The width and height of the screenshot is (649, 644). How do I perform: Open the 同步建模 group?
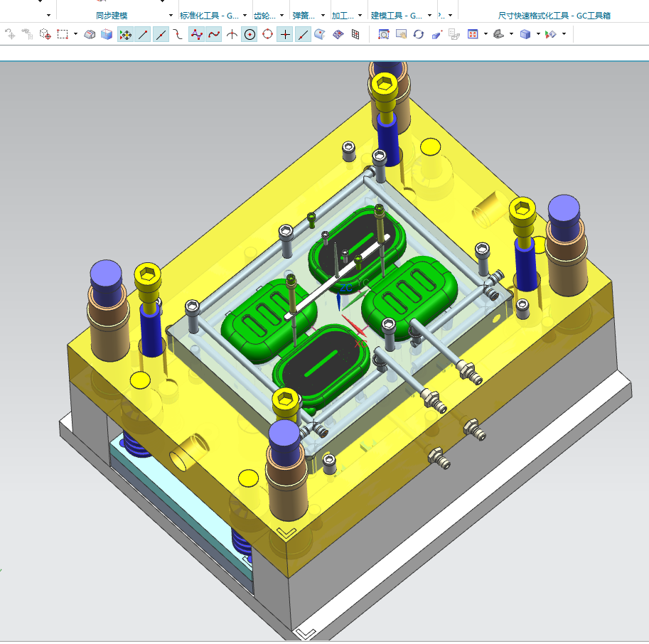(112, 16)
